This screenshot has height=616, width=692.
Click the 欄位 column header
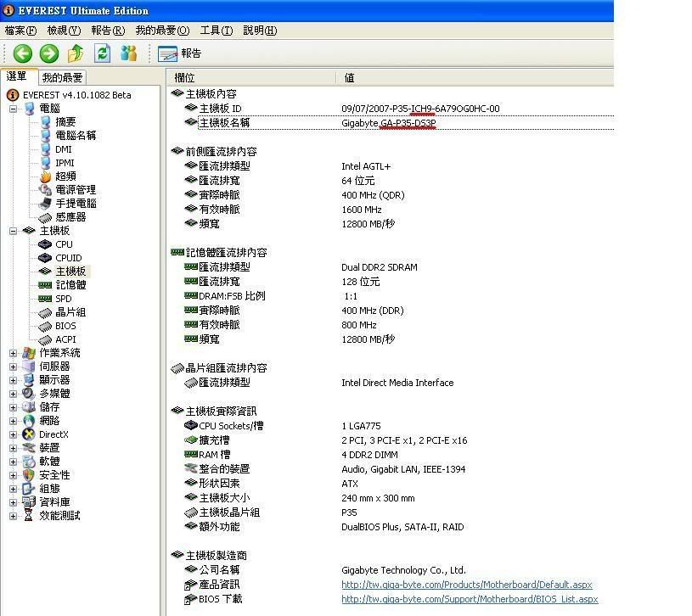pos(251,78)
